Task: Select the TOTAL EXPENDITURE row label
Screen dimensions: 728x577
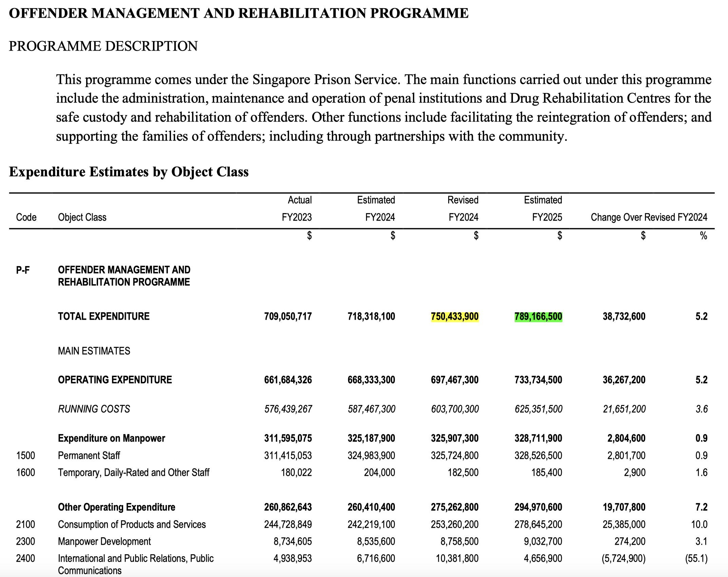Action: point(103,316)
